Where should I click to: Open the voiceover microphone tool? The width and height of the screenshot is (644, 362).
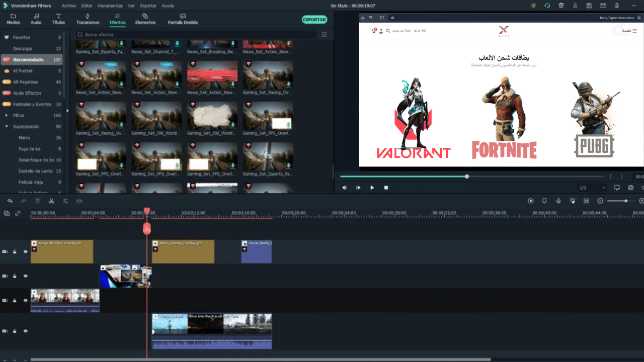(558, 201)
